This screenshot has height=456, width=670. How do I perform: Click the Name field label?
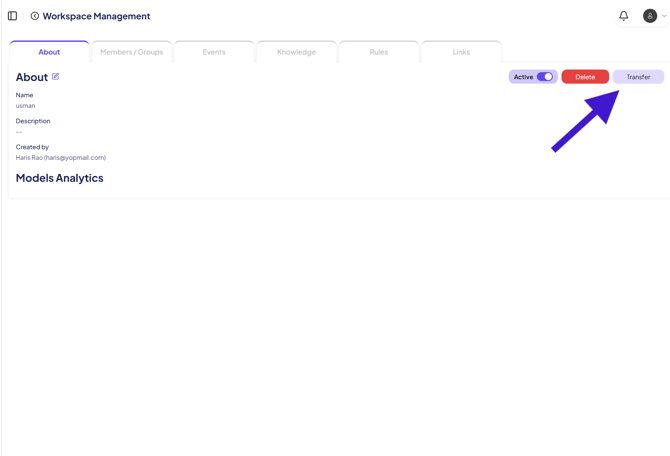[x=24, y=95]
